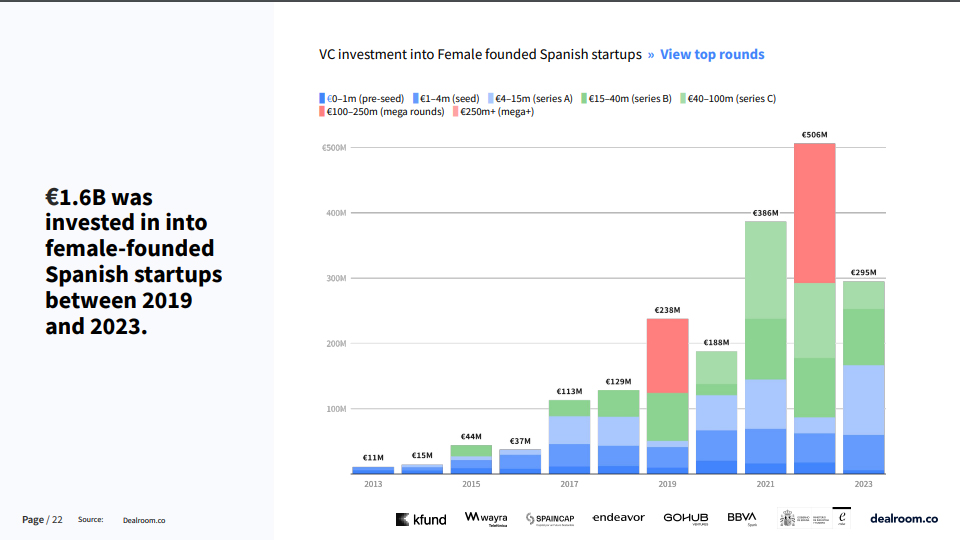Click the €15–40m (series B) green swatch
Viewport: 960px width, 540px height.
pyautogui.click(x=585, y=98)
